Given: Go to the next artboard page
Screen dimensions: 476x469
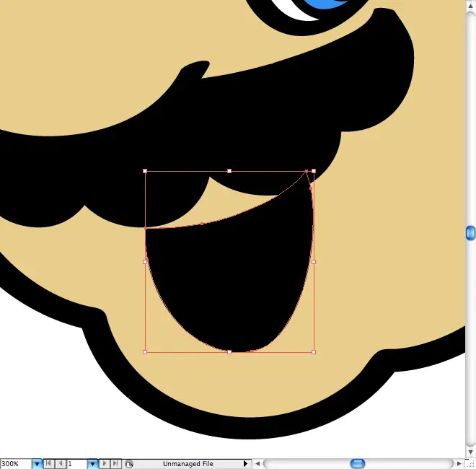Looking at the screenshot, I should 104,463.
